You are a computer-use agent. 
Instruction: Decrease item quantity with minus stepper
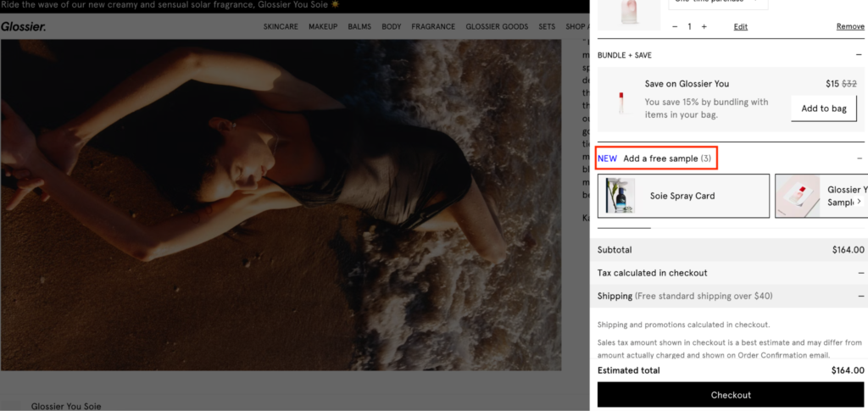coord(675,27)
